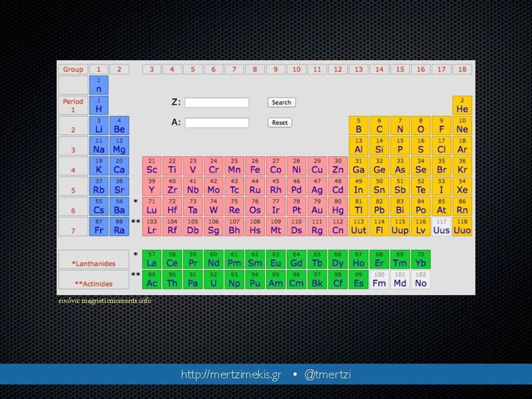
Task: Select the white Fermium (Fm) cell
Action: tap(379, 279)
